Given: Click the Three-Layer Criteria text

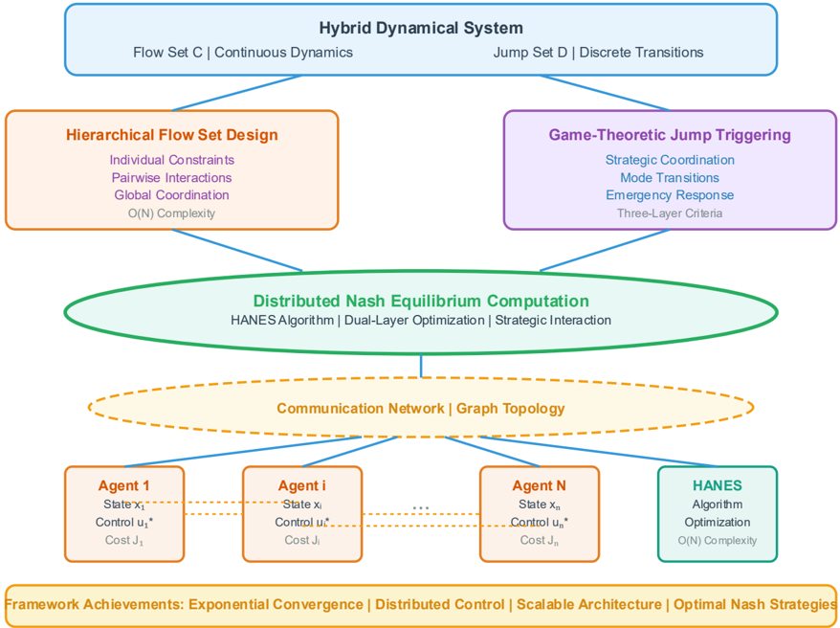Looking at the screenshot, I should pos(670,213).
